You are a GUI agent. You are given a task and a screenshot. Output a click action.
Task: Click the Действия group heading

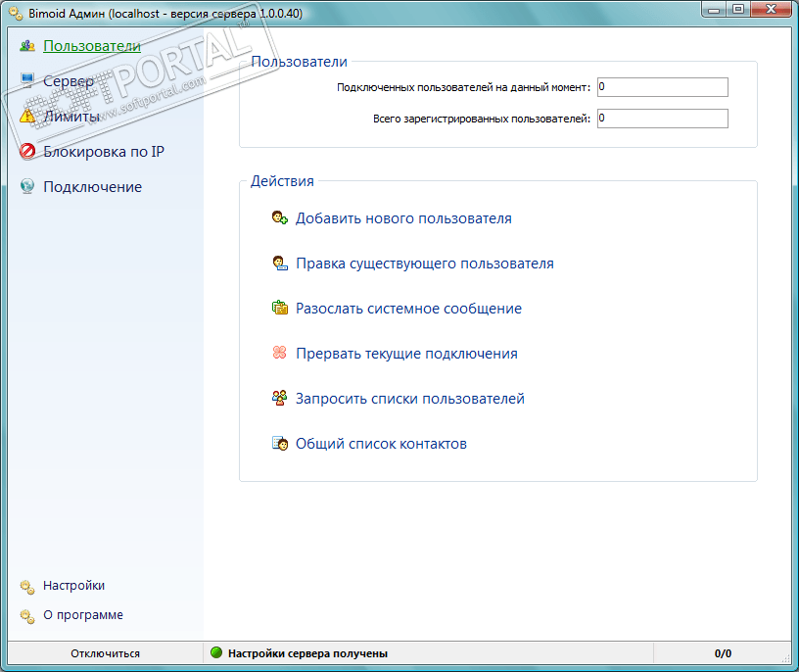click(x=282, y=181)
